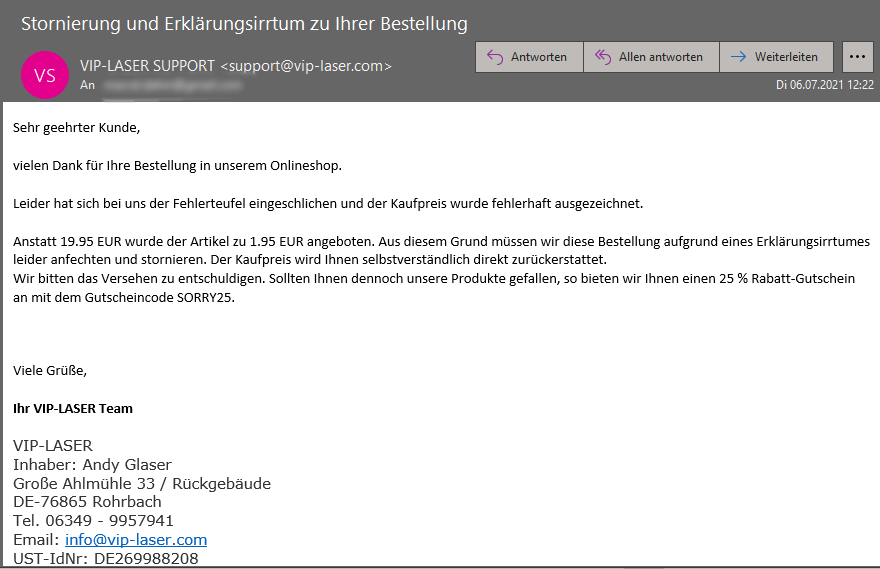Click the forward arrow icon

(x=739, y=57)
